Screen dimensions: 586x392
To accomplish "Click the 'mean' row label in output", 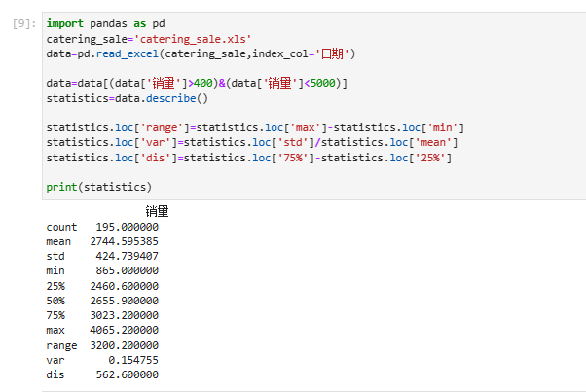I will point(58,241).
